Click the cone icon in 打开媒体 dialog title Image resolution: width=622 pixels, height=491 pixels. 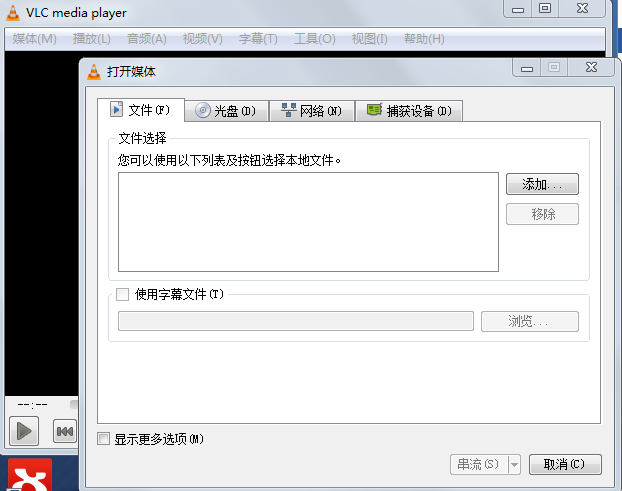(94, 71)
